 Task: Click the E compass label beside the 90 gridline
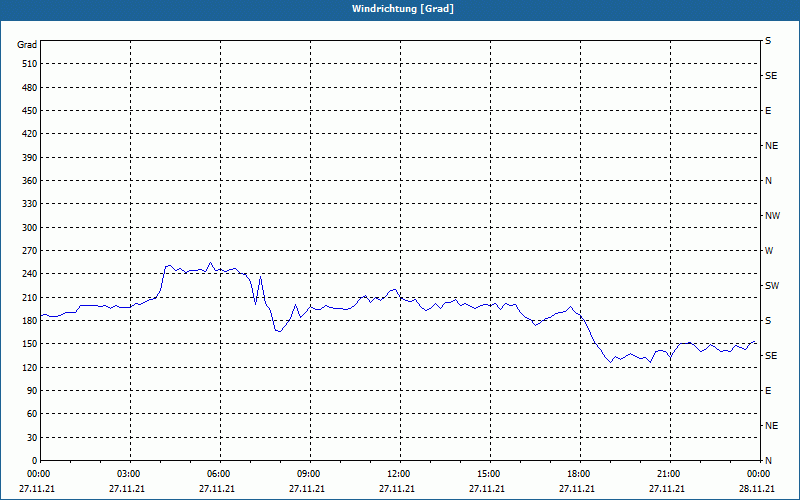click(x=768, y=391)
